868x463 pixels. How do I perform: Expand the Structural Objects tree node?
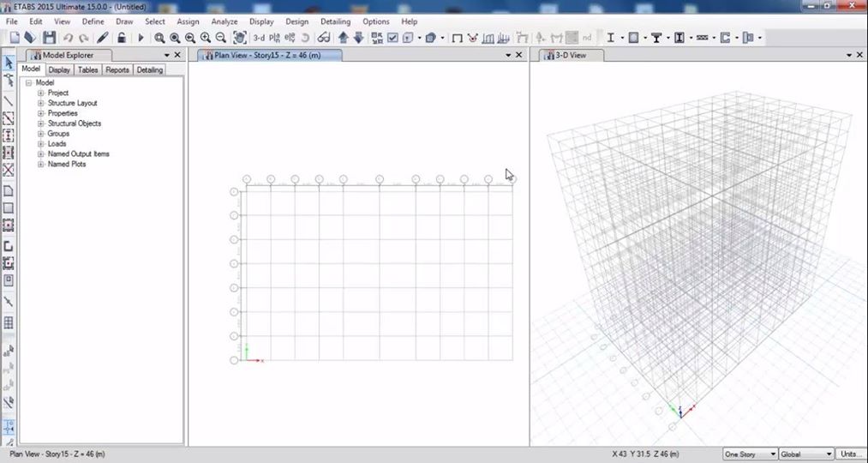click(40, 123)
